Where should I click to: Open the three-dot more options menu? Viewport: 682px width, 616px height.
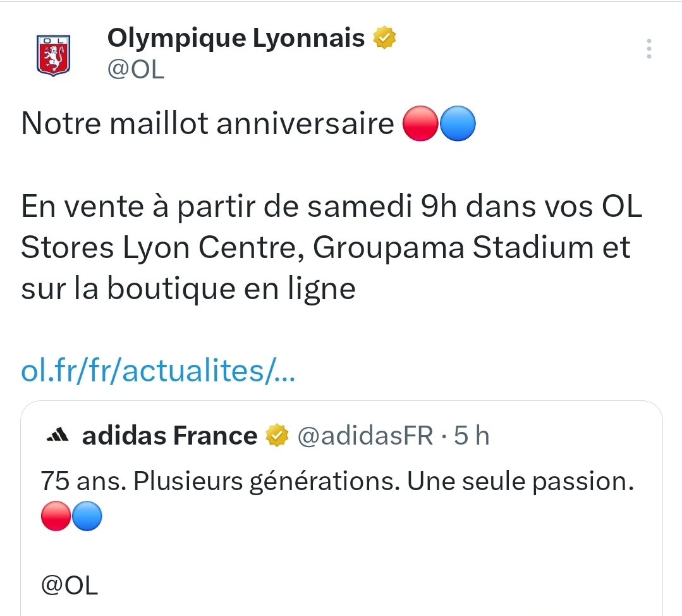coord(649,49)
